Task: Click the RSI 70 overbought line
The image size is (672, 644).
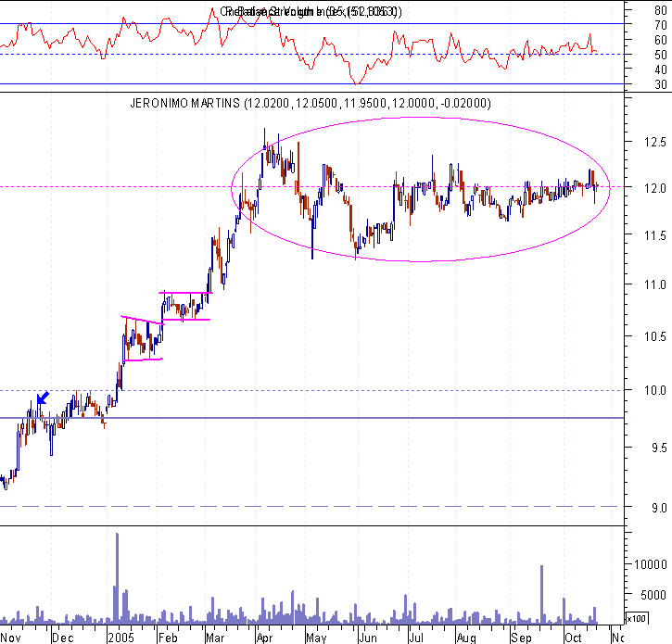Action: (x=312, y=23)
